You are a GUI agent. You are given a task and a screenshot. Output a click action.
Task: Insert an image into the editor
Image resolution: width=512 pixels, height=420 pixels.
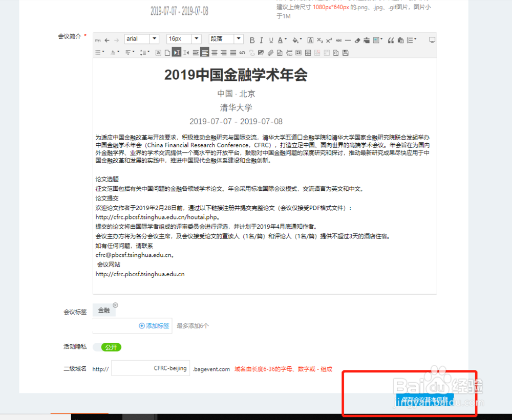click(x=261, y=53)
